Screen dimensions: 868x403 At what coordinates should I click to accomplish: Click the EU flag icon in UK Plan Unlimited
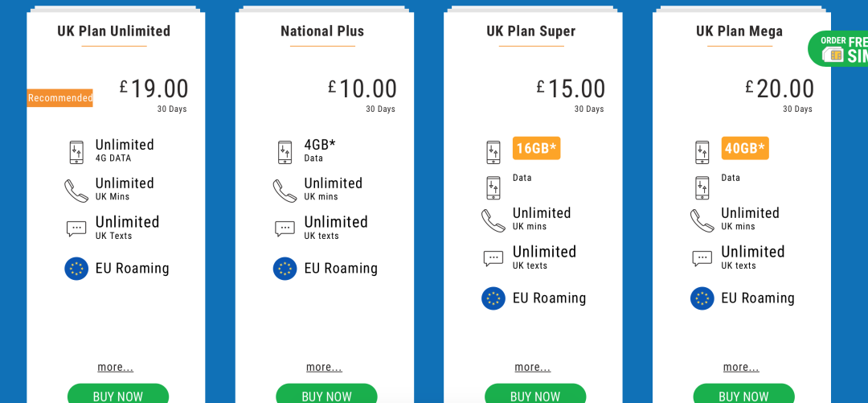point(76,269)
